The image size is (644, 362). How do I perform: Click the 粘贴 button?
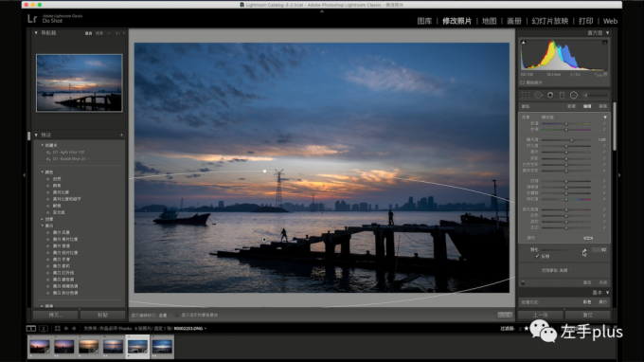(102, 316)
